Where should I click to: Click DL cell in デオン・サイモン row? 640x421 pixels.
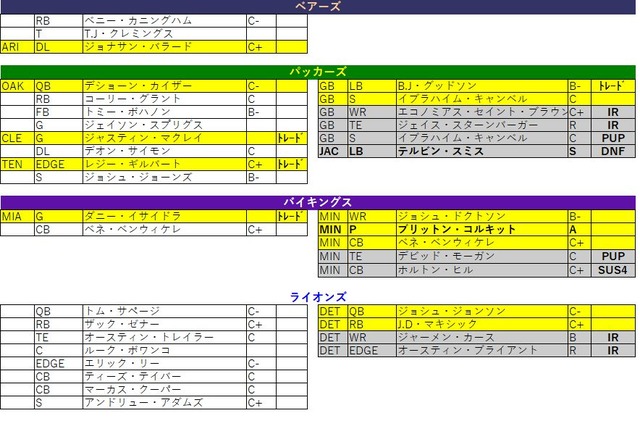58,151
